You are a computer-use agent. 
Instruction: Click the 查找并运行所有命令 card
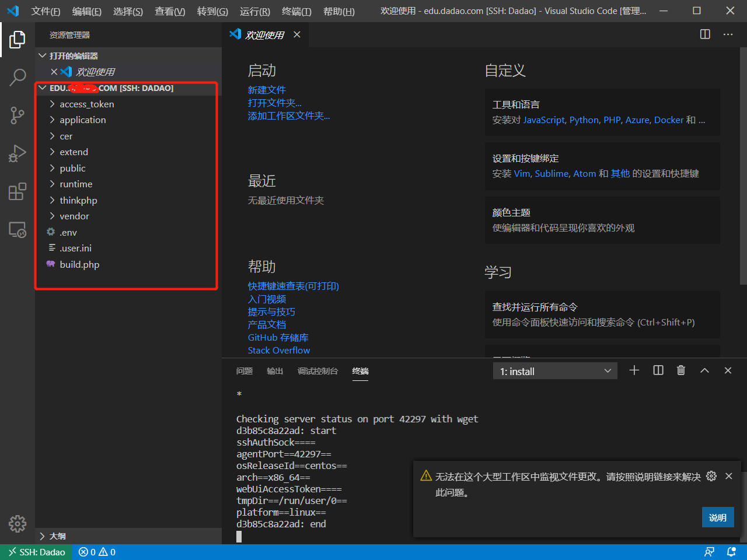pos(602,314)
